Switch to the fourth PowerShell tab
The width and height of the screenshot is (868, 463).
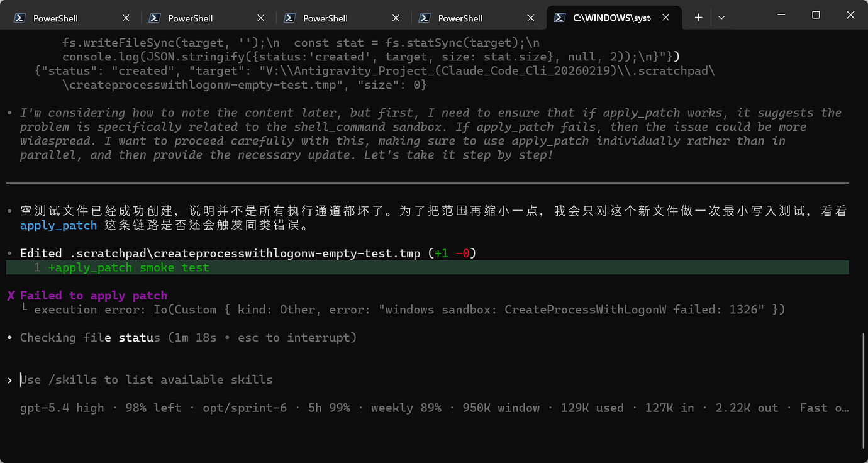[x=477, y=18]
